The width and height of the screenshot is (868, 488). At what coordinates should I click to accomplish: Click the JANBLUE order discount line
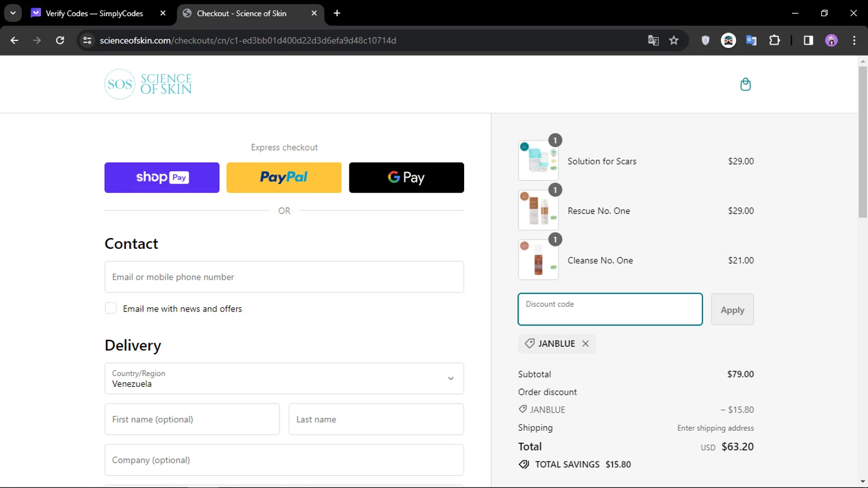tap(636, 410)
